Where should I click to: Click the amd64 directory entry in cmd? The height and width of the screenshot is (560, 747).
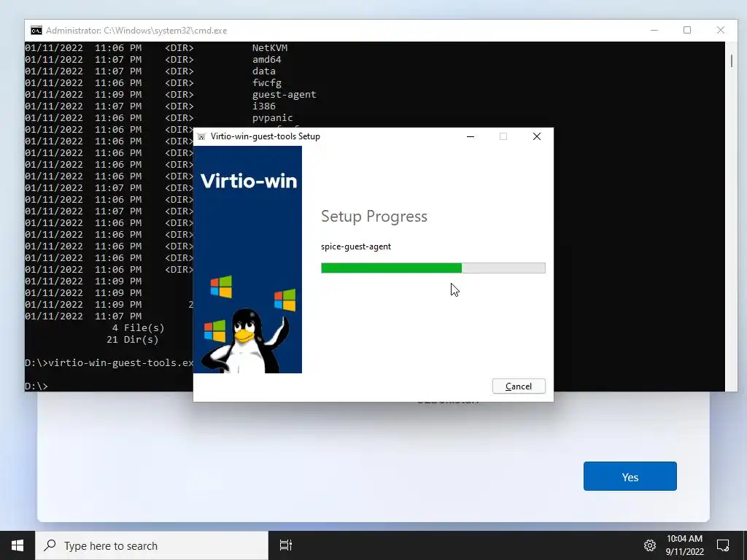[267, 60]
